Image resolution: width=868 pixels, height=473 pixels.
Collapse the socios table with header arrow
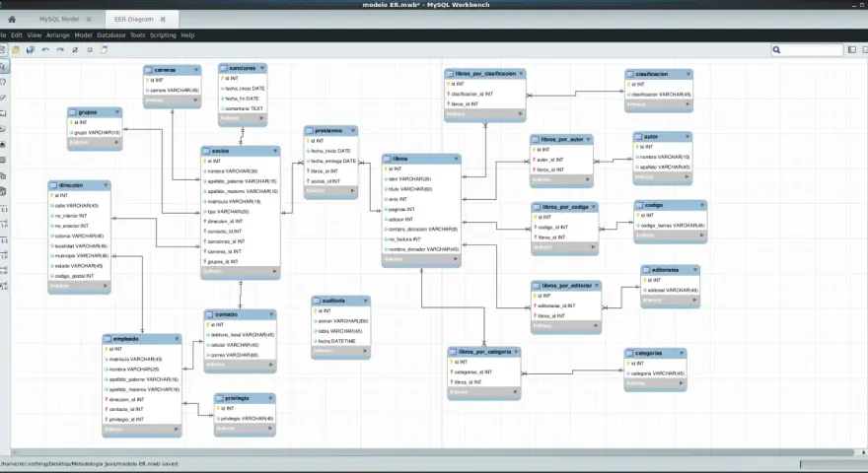(x=275, y=151)
